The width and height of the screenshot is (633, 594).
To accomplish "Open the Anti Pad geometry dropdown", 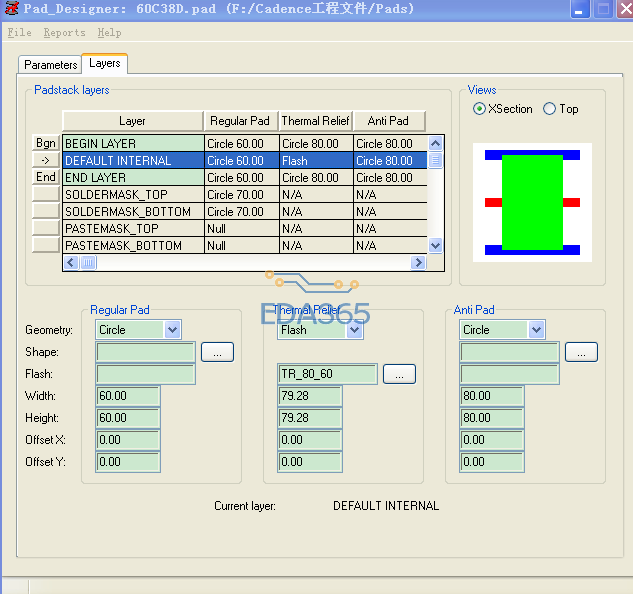I will 536,330.
